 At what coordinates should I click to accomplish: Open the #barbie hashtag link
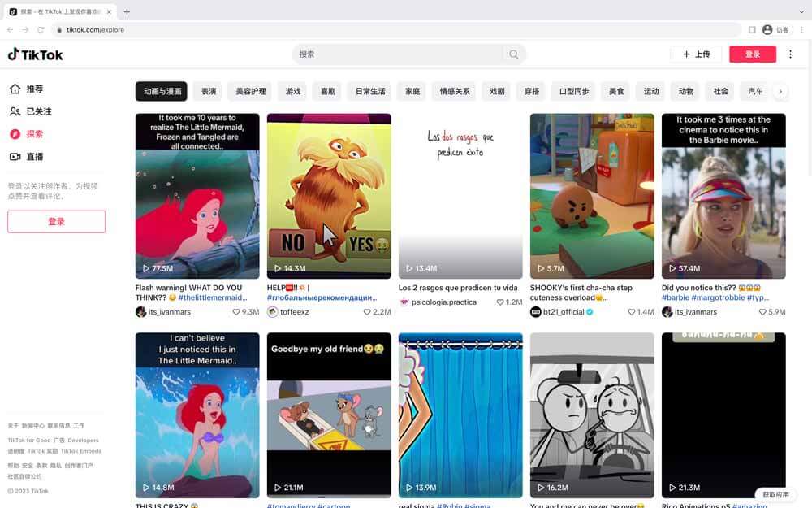tap(676, 297)
